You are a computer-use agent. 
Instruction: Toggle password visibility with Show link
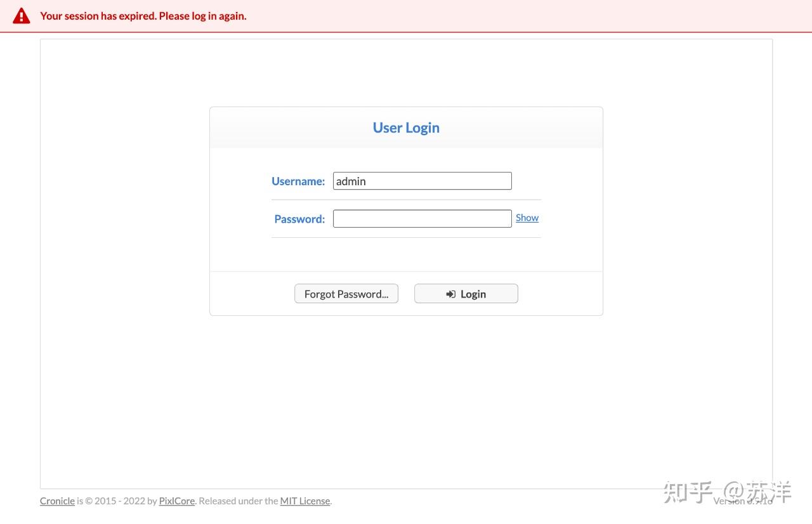tap(527, 218)
